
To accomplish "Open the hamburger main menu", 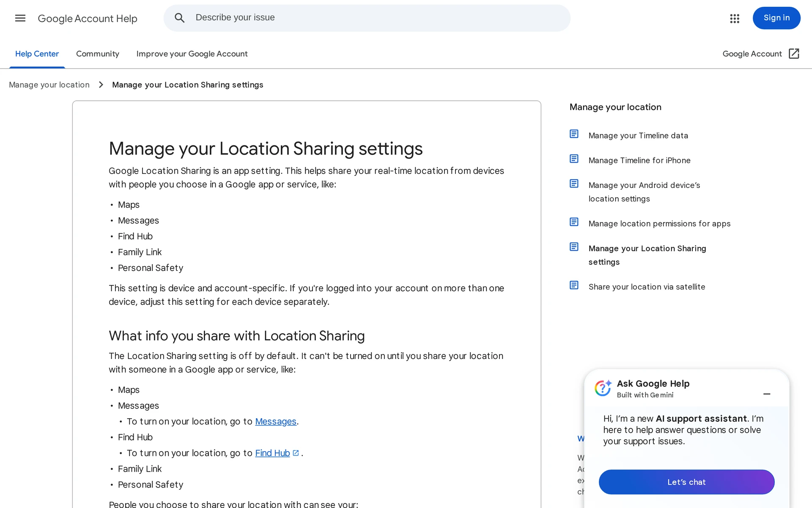I will (x=20, y=18).
